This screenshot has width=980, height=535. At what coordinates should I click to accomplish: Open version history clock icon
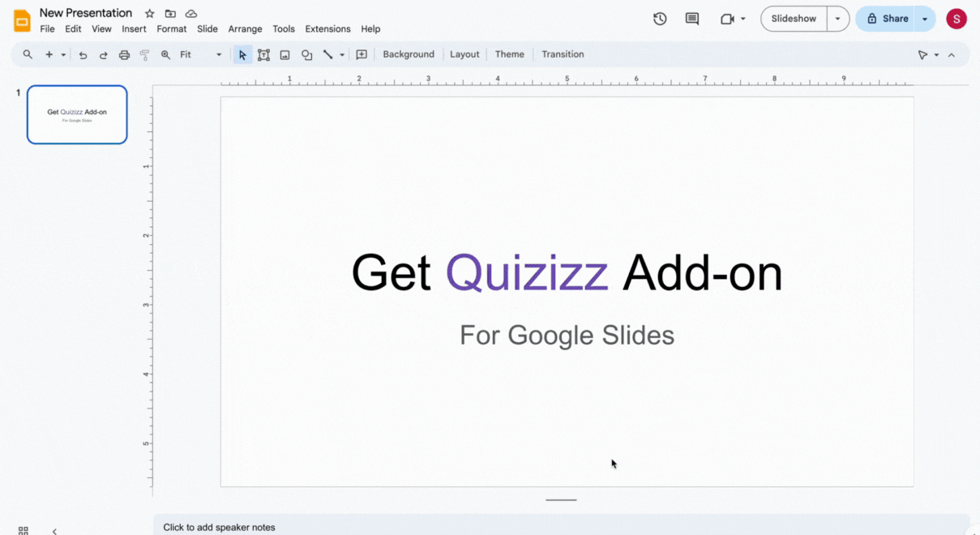click(x=660, y=19)
